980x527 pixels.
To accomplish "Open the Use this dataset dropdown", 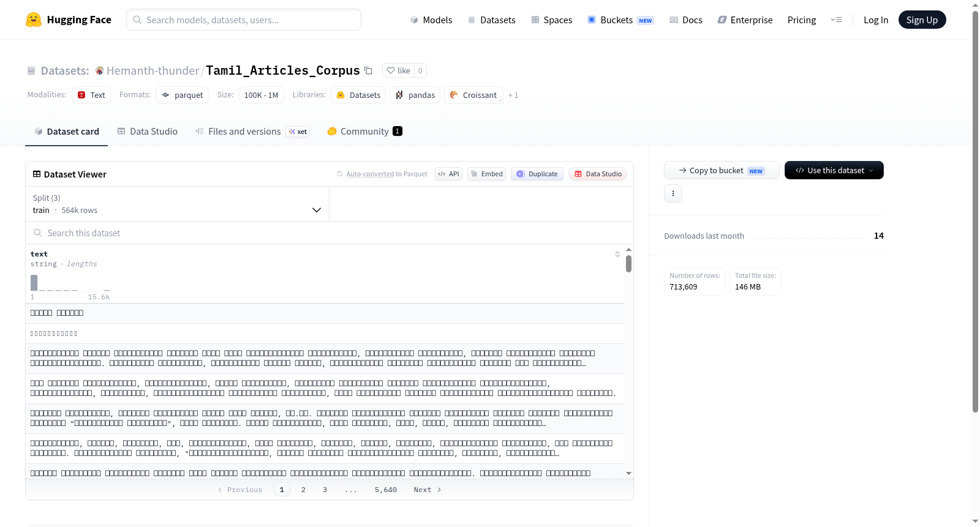I will (x=834, y=170).
